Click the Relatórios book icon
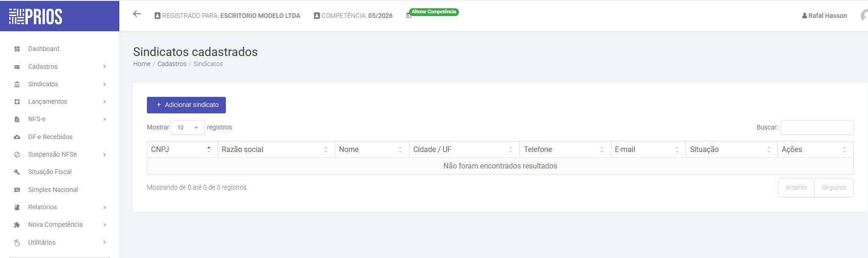This screenshot has height=258, width=868. 17,207
